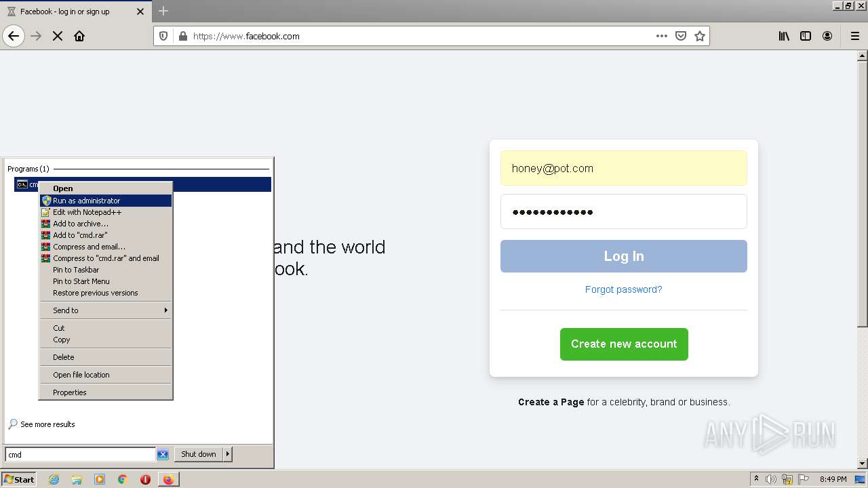Viewport: 868px width, 488px height.
Task: Select Cut in the context menu
Action: tap(105, 328)
